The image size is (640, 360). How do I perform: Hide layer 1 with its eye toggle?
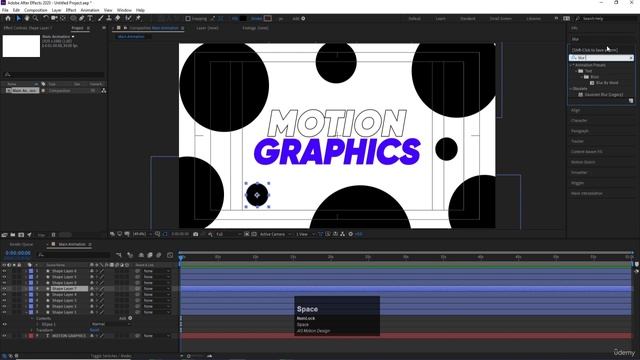(x=4, y=271)
